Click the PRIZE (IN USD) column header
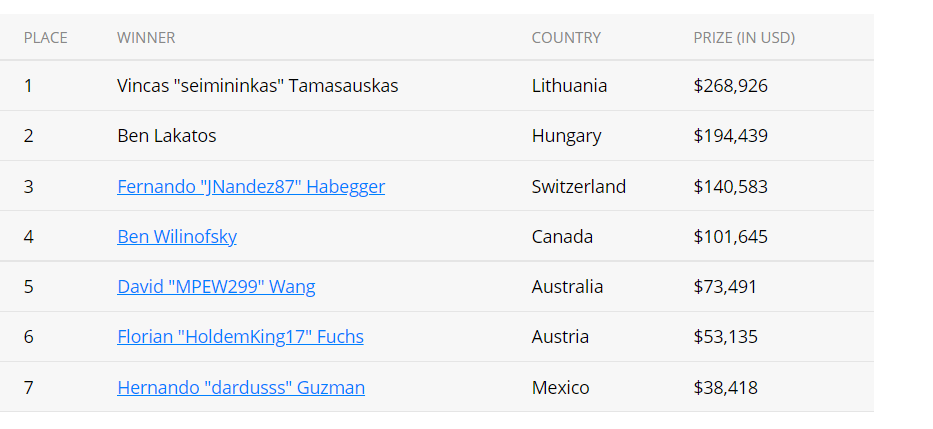Screen dimensions: 933x429 click(744, 38)
